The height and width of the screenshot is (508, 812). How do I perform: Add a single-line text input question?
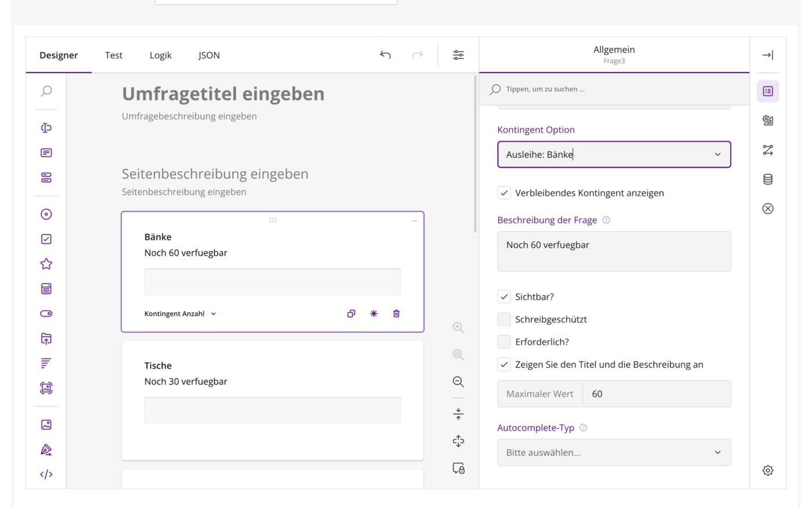tap(46, 128)
